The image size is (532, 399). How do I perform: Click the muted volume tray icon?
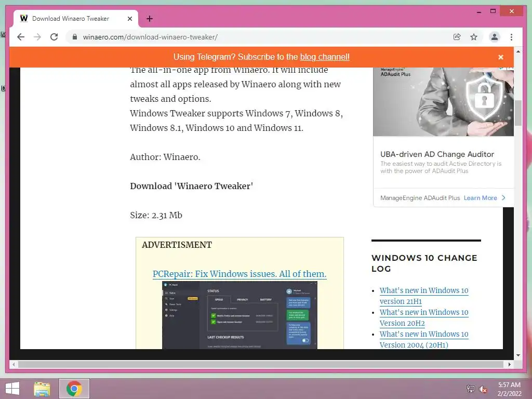click(x=483, y=389)
